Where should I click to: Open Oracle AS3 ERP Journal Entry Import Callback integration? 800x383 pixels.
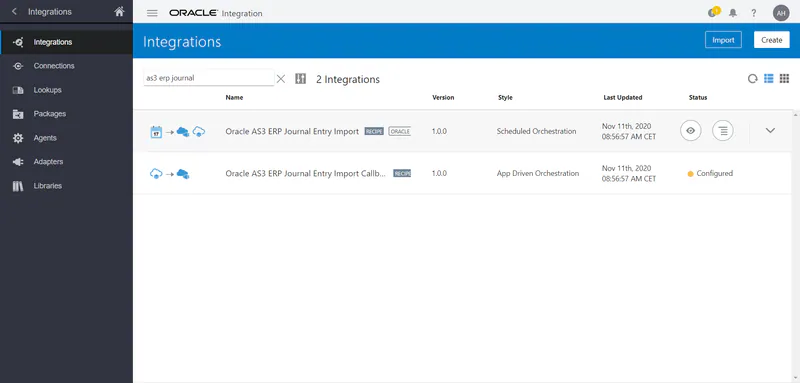(305, 173)
